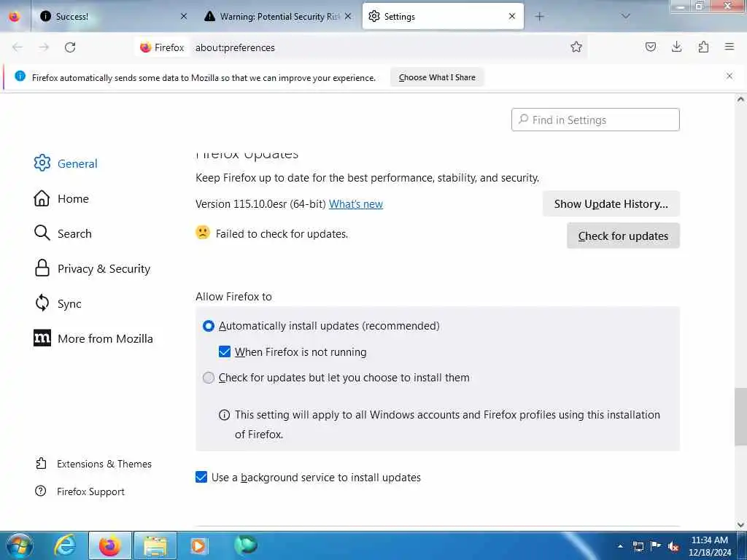Image resolution: width=747 pixels, height=560 pixels.
Task: Open More from Mozilla category
Action: click(x=93, y=338)
